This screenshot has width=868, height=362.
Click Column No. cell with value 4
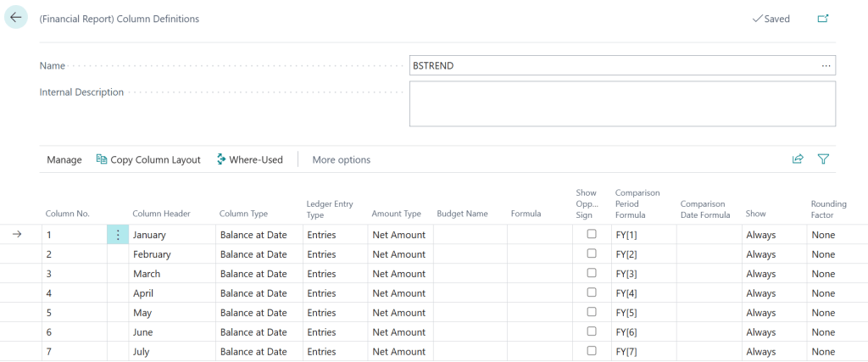click(75, 292)
